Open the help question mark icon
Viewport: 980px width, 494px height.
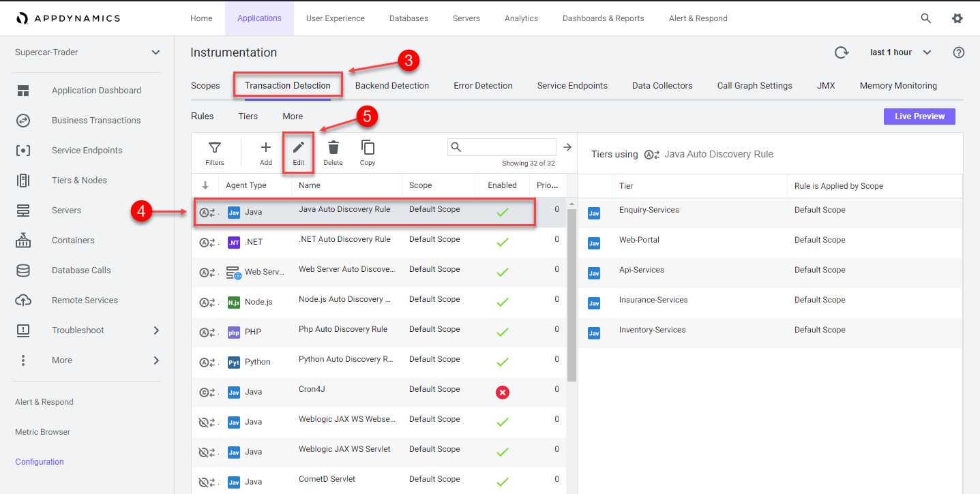point(959,52)
